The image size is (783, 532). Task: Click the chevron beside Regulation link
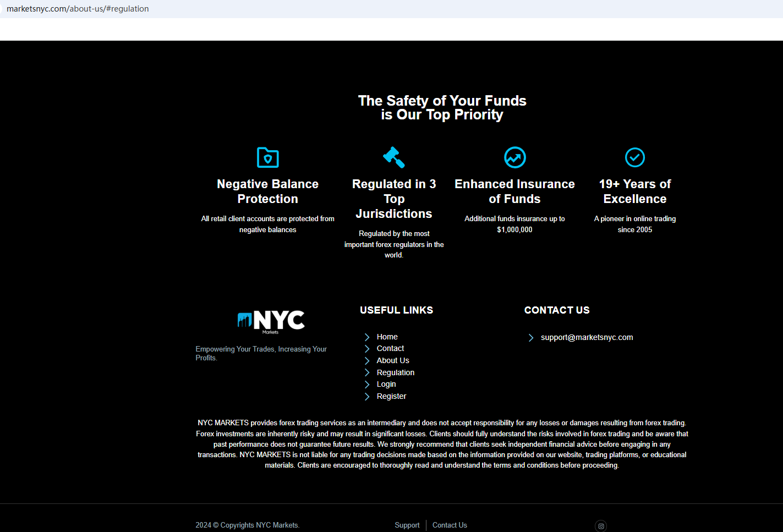[367, 372]
